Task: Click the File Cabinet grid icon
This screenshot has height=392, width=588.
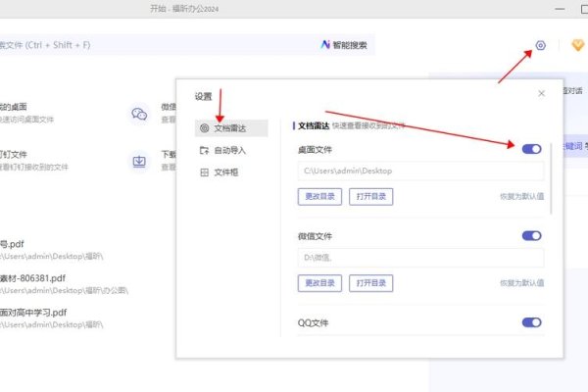Action: click(205, 172)
